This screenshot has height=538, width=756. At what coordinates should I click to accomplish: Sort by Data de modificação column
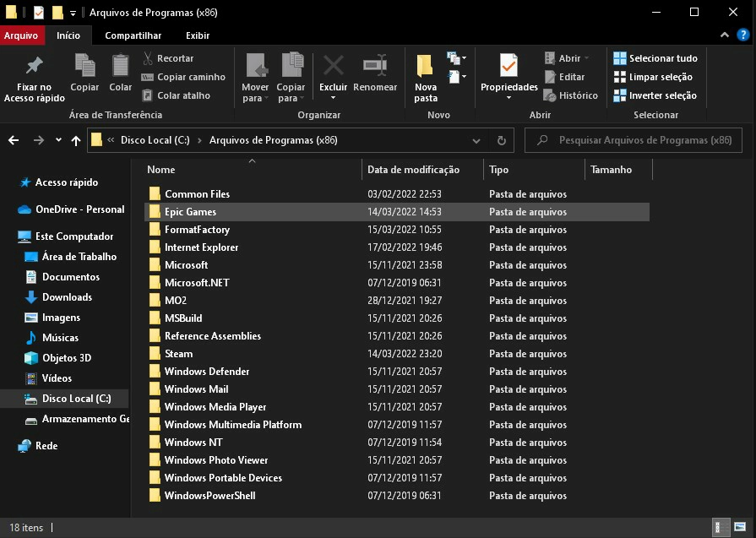coord(413,170)
